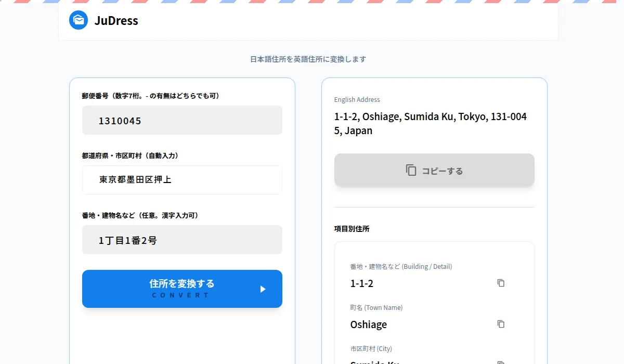Click the address detail field showing 1丁目1番2号
The height and width of the screenshot is (364, 624).
[x=182, y=240]
